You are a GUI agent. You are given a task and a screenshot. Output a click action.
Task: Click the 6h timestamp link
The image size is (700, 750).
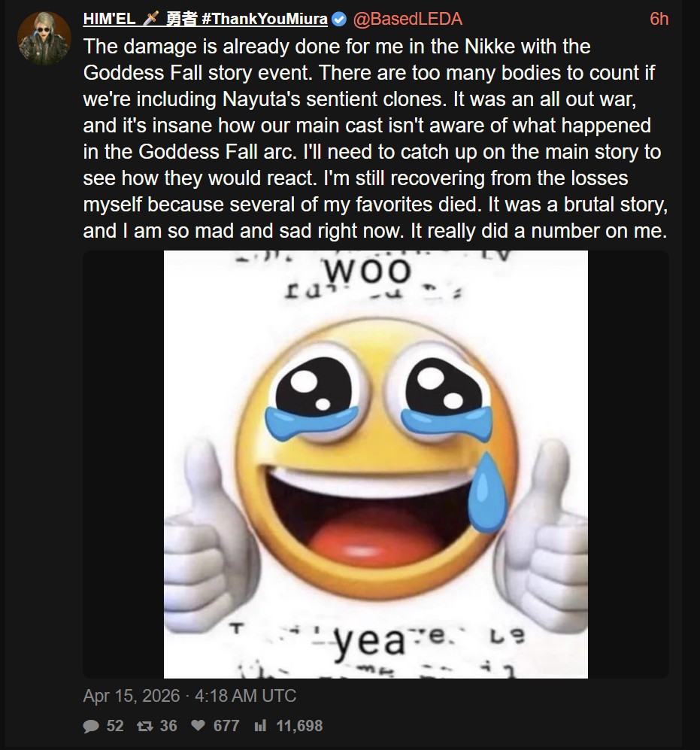pyautogui.click(x=659, y=19)
